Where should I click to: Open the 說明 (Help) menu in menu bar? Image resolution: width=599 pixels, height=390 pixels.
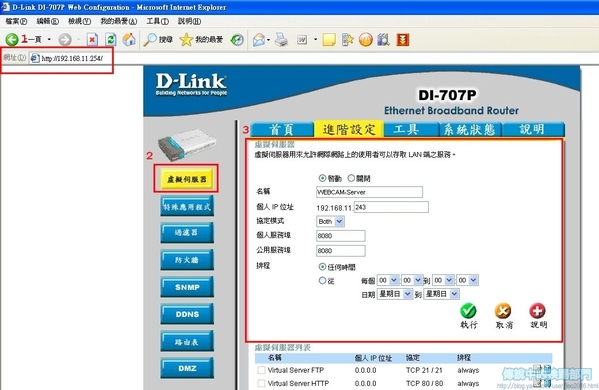pos(189,21)
